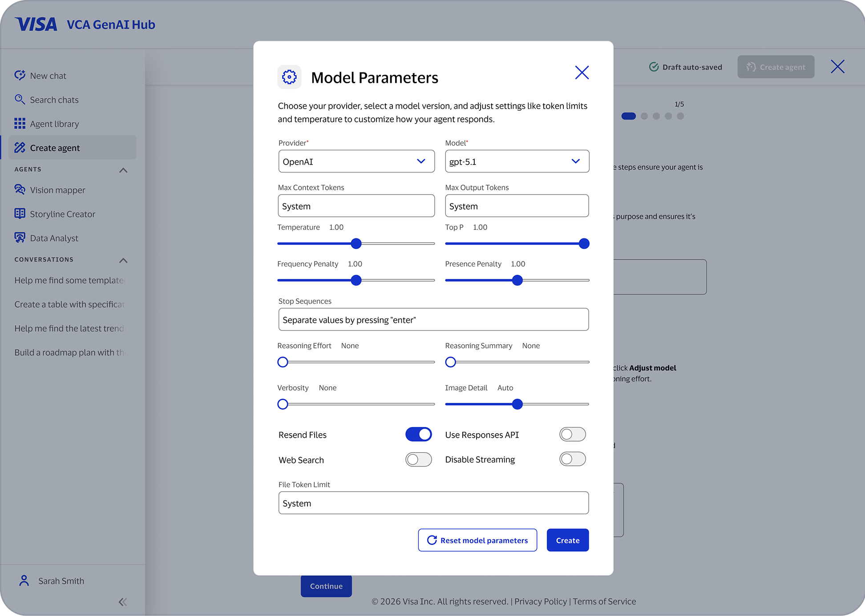Click the Draft auto-saved check icon
Image resolution: width=865 pixels, height=616 pixels.
pos(654,67)
